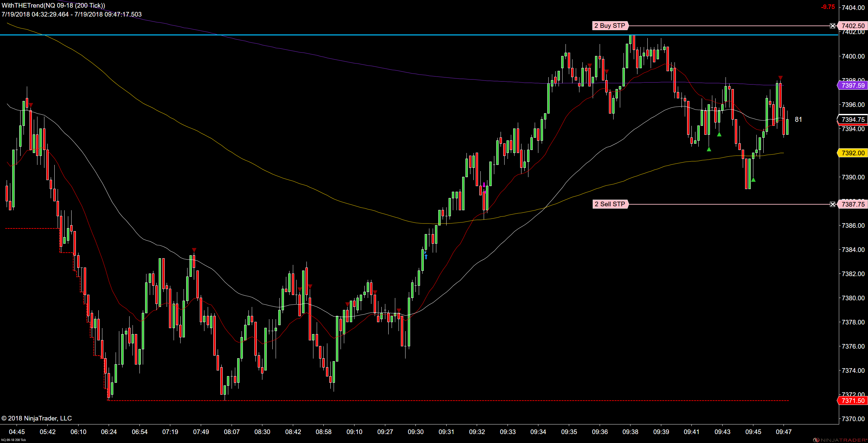Click the 7384.00 price axis label
Viewport: 868px width, 443px height.
coord(853,249)
